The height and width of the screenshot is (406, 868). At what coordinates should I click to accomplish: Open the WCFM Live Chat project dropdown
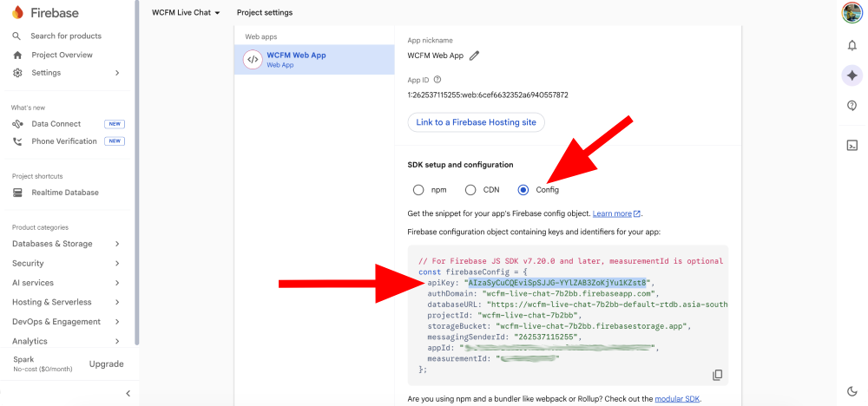186,13
